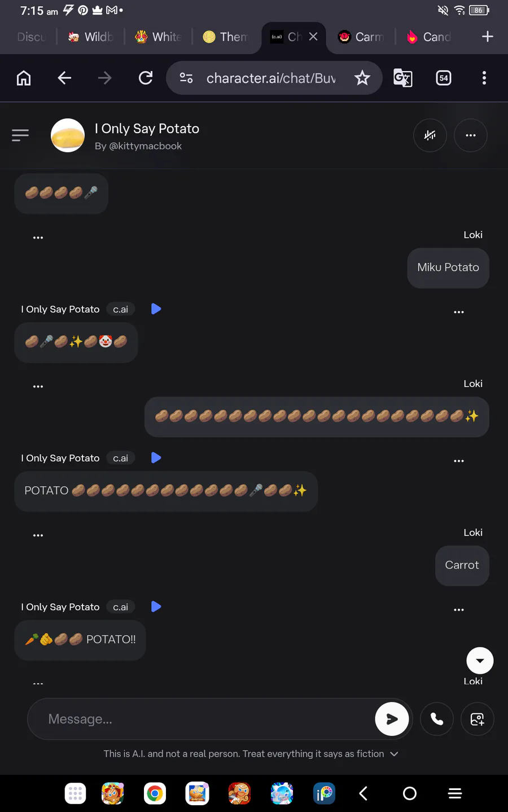Image resolution: width=508 pixels, height=812 pixels.
Task: Toggle the voice mute button in chat header
Action: pyautogui.click(x=430, y=135)
